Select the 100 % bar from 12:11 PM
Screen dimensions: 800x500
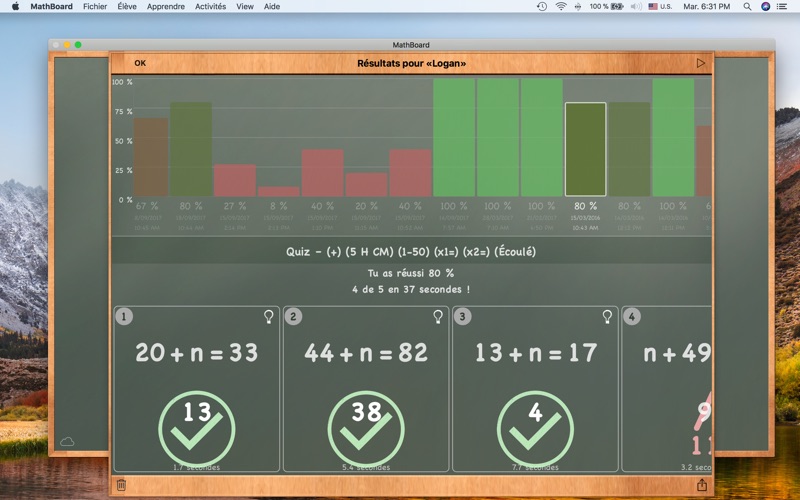point(673,137)
